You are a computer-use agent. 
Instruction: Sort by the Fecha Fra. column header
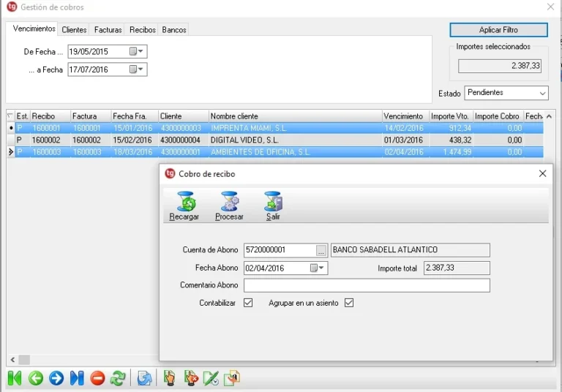coord(135,116)
